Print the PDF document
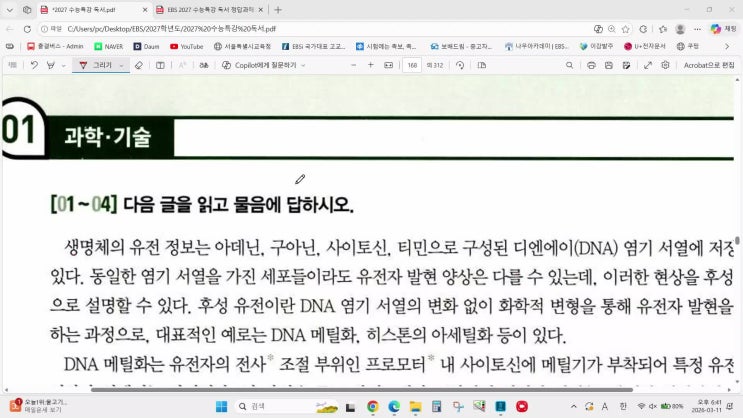743x418 pixels. [x=592, y=65]
